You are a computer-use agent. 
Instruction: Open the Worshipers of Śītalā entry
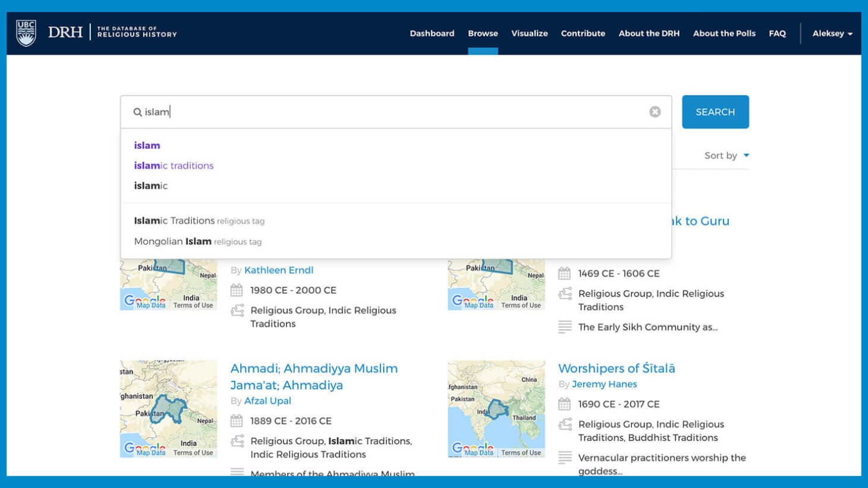coord(616,368)
